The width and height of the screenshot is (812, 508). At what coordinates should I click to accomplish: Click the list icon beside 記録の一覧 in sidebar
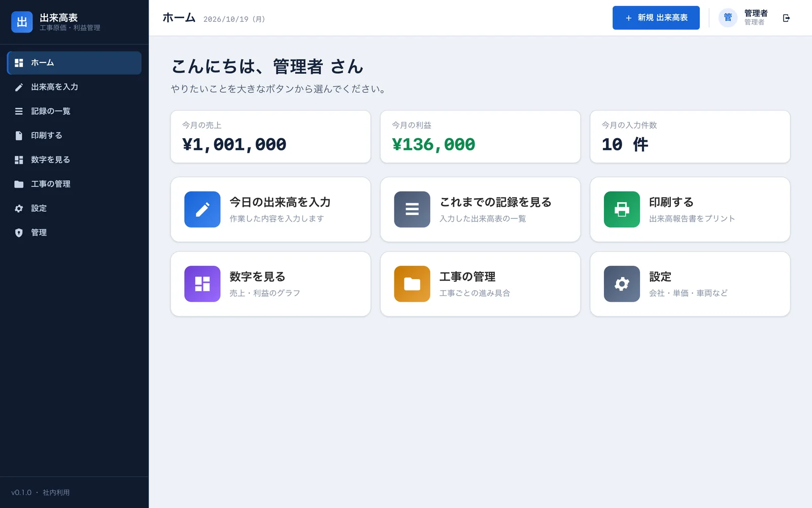click(x=19, y=111)
